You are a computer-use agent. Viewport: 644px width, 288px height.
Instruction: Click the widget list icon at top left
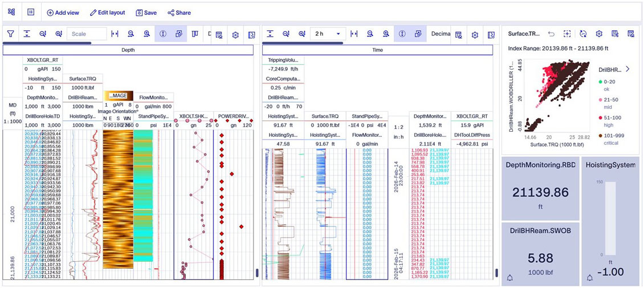(31, 12)
